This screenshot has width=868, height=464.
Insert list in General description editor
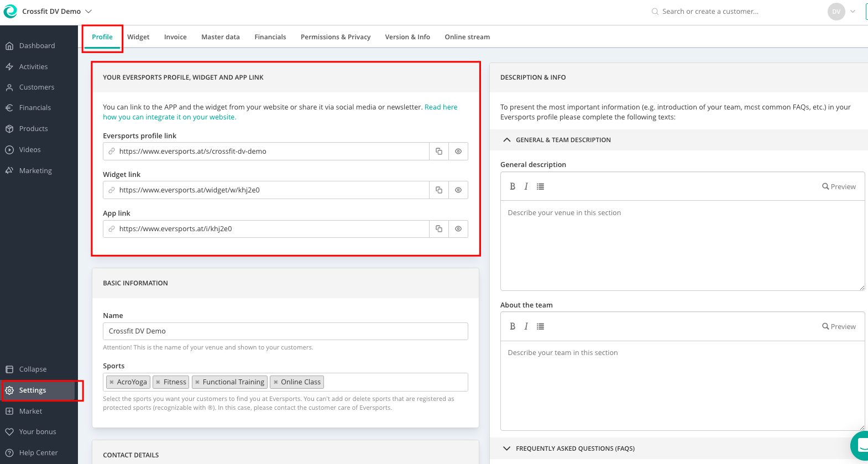[540, 186]
